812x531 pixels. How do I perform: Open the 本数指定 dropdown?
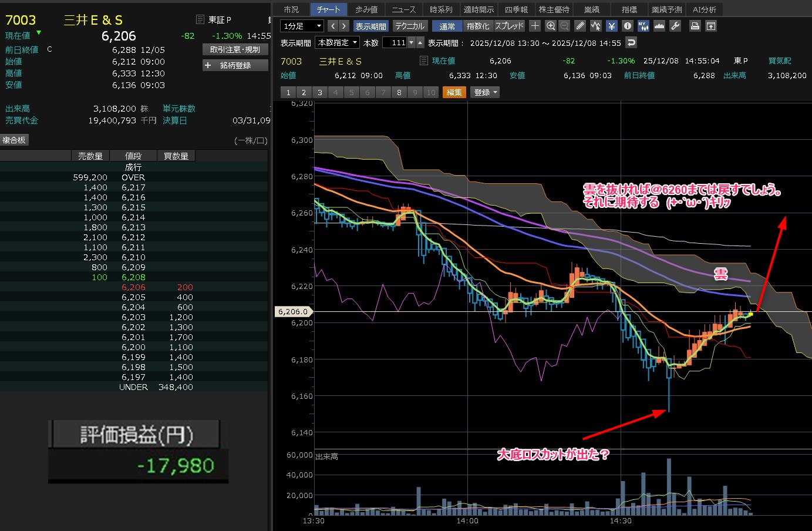coord(338,42)
